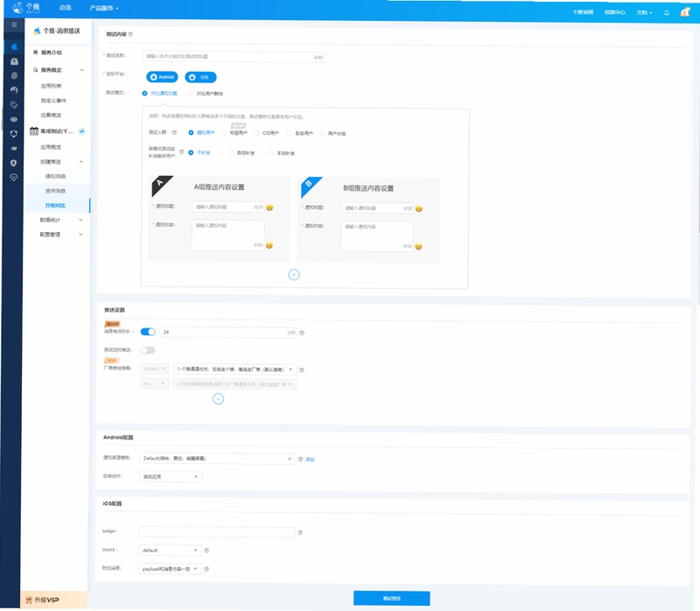Add another test group with plus circle
Screen dimensions: 700x611
(294, 275)
